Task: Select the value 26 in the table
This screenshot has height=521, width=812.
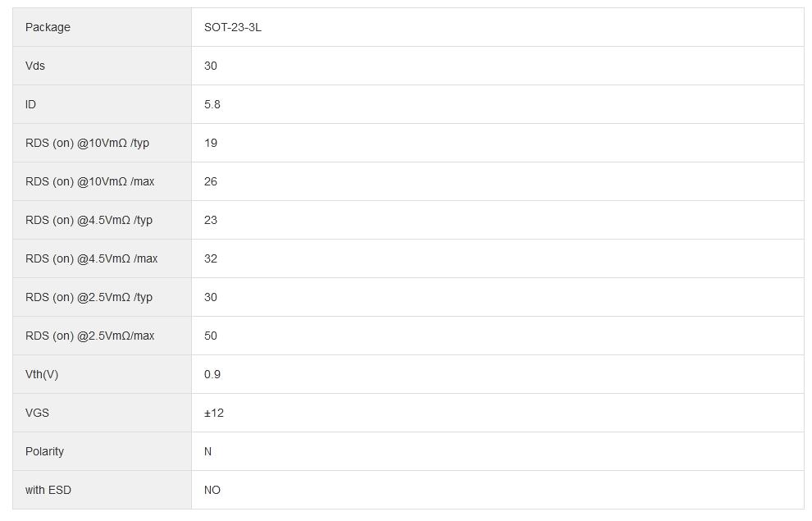Action: 211,181
